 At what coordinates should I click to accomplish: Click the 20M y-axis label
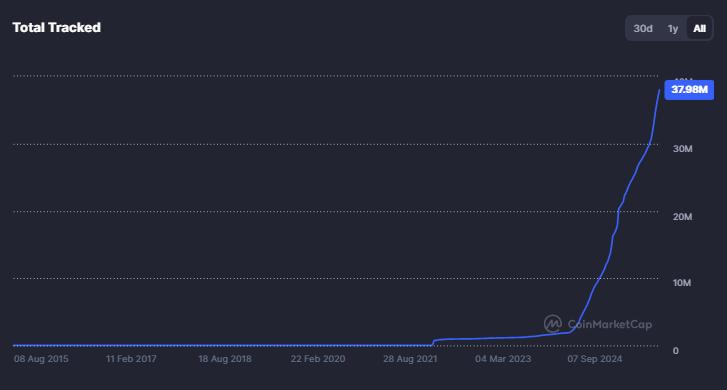(682, 217)
